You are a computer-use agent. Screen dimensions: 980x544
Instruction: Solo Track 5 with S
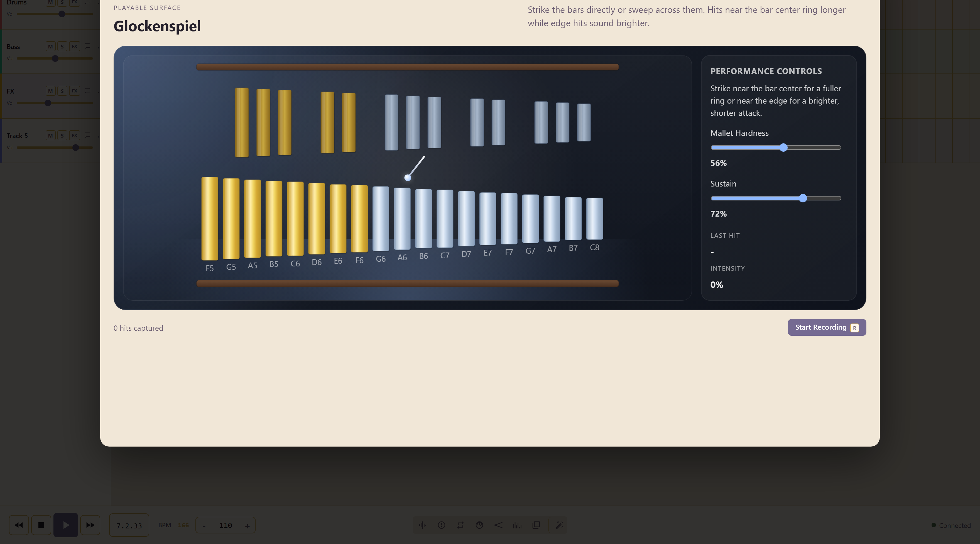click(62, 135)
